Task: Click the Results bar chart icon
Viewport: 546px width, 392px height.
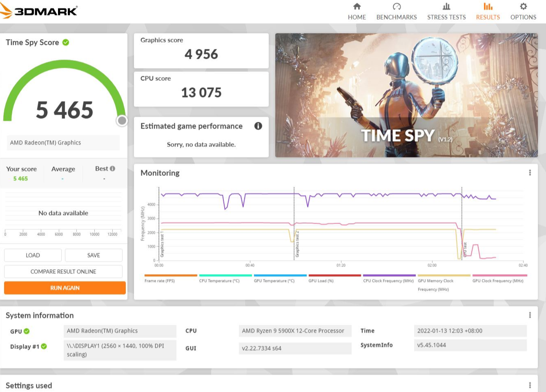Action: pyautogui.click(x=488, y=6)
